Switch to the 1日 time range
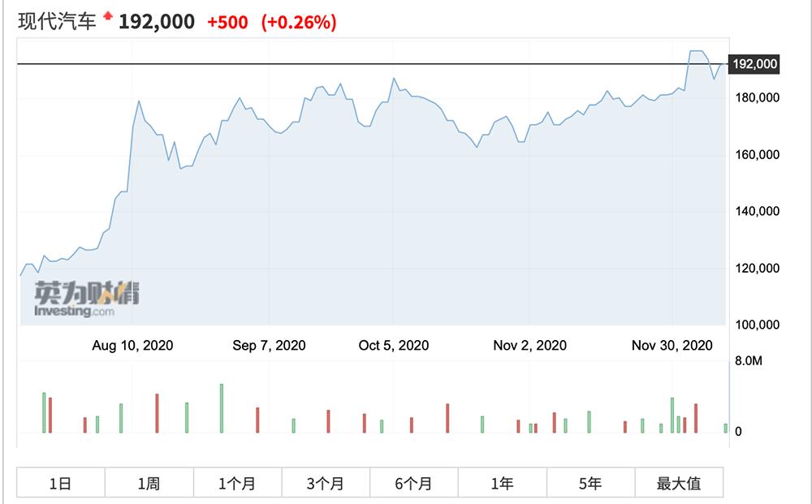The width and height of the screenshot is (812, 504). point(61,484)
